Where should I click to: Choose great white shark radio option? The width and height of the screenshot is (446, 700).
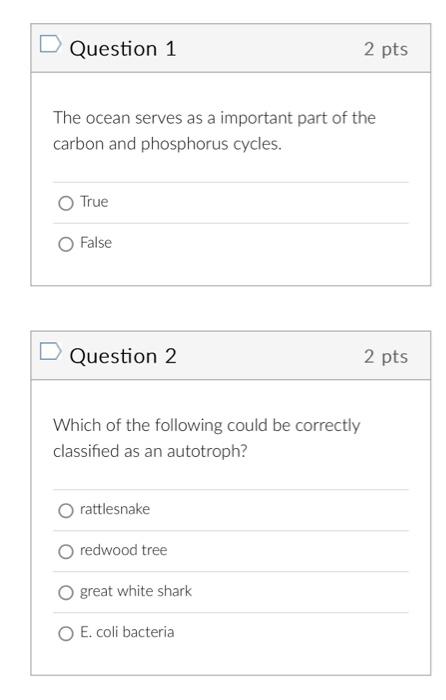click(x=66, y=592)
